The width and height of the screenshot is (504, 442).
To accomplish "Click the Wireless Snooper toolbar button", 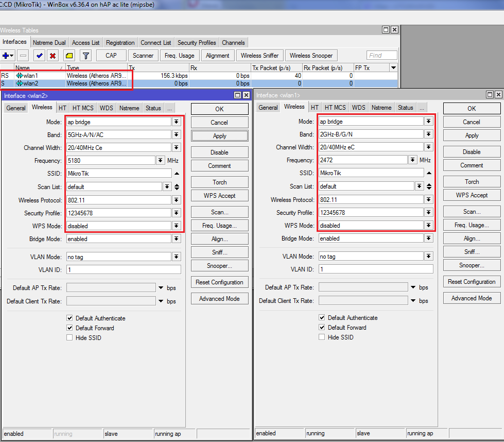I will click(x=311, y=56).
